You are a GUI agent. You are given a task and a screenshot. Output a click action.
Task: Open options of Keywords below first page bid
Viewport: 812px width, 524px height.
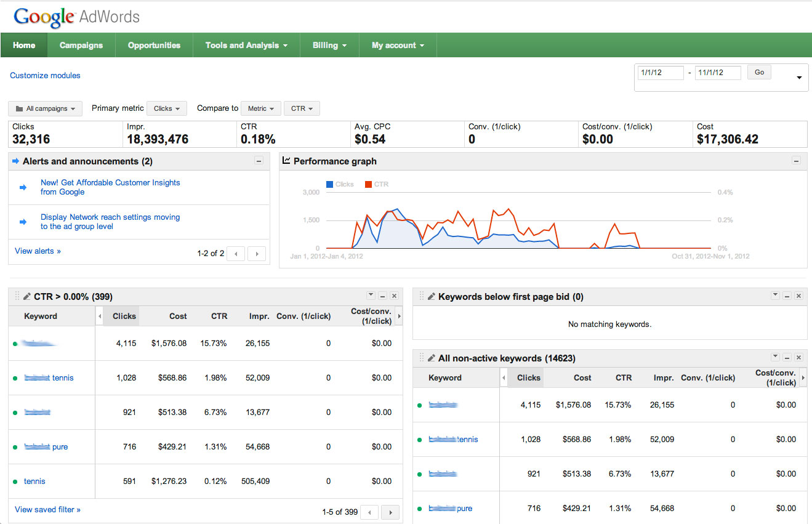775,296
